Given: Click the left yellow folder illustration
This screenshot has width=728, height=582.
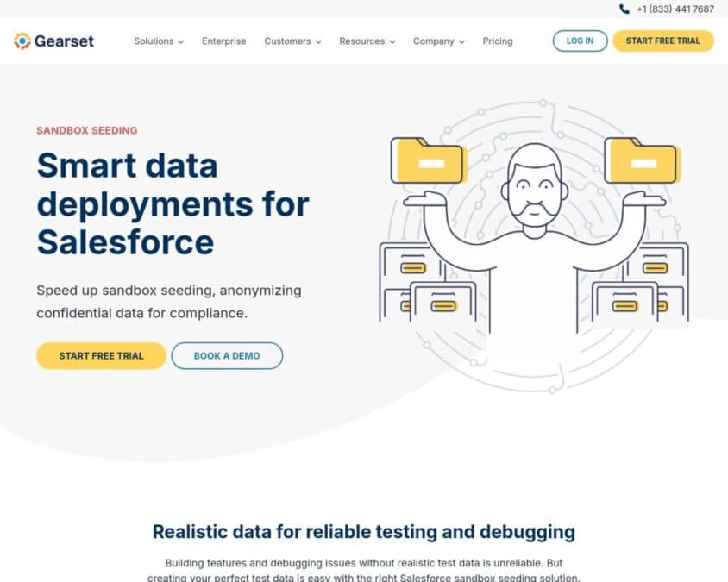Looking at the screenshot, I should pos(427,160).
